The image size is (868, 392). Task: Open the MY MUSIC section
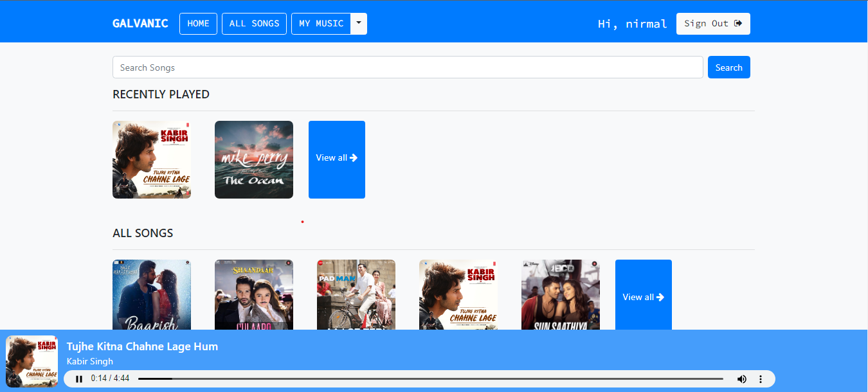[x=321, y=24]
